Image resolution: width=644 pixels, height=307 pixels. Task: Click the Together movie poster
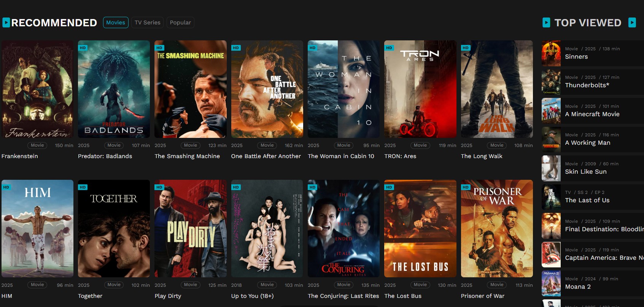[114, 229]
